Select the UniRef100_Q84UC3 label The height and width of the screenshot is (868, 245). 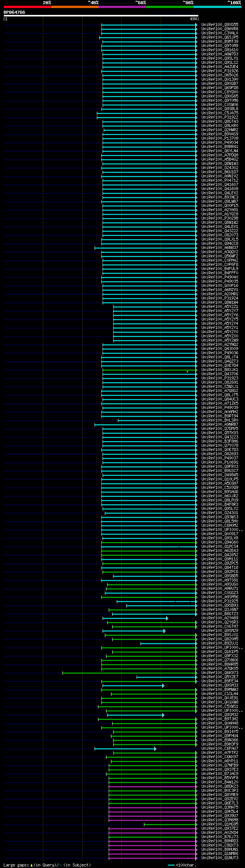pyautogui.click(x=220, y=399)
